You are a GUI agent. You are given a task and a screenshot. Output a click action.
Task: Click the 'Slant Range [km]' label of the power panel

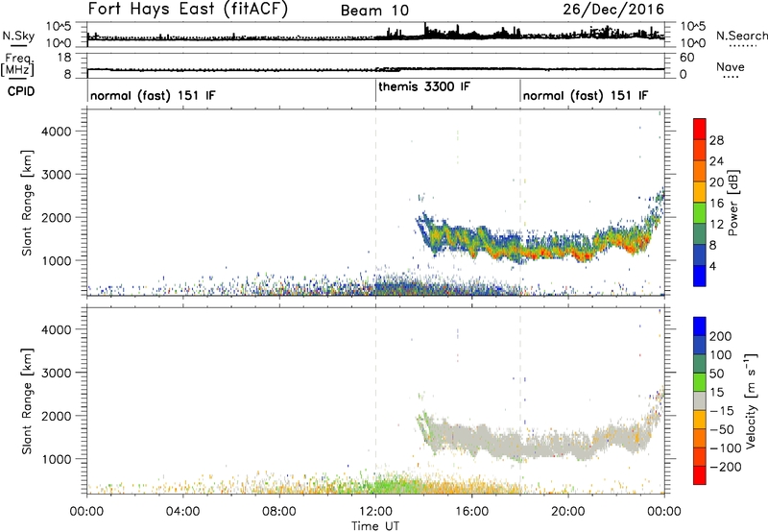27,203
